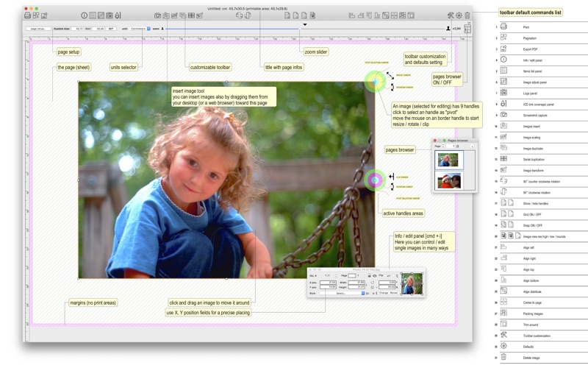The image size is (588, 368).
Task: Click Width field in info panel
Action: coord(356,283)
